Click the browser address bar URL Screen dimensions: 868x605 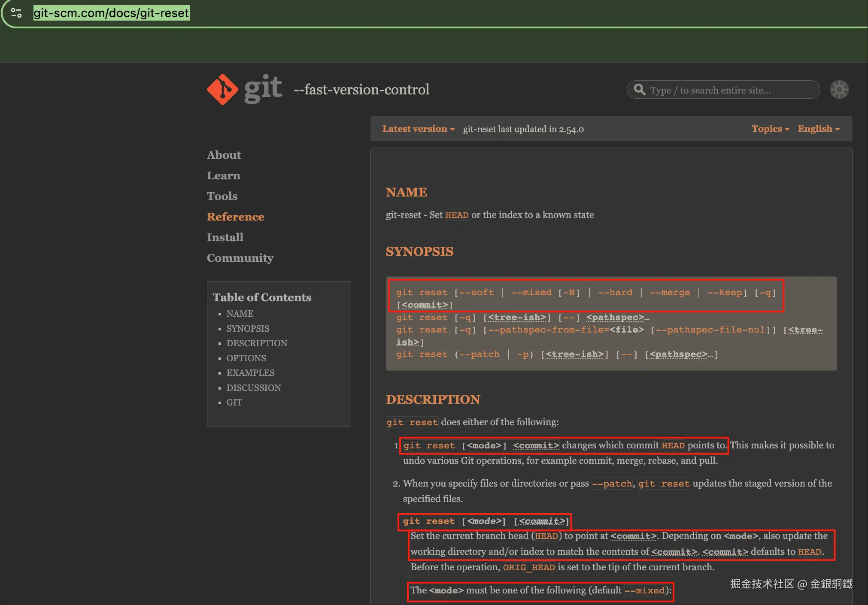coord(111,13)
